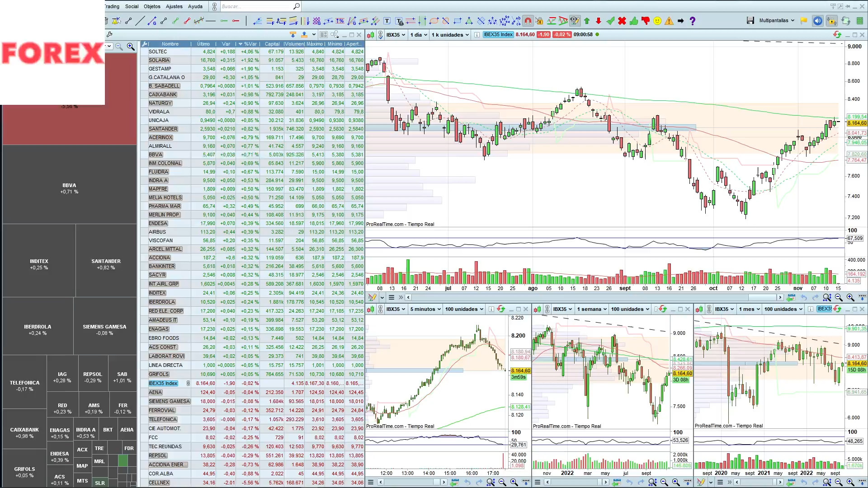Screen dimensions: 868x488
Task: Select the green up arrow object
Action: pos(587,21)
